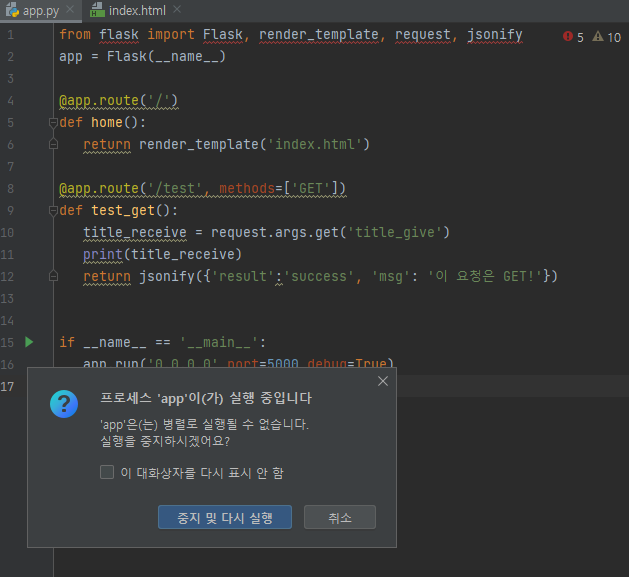The image size is (629, 577).
Task: Click 'flask' in the import line
Action: point(119,35)
